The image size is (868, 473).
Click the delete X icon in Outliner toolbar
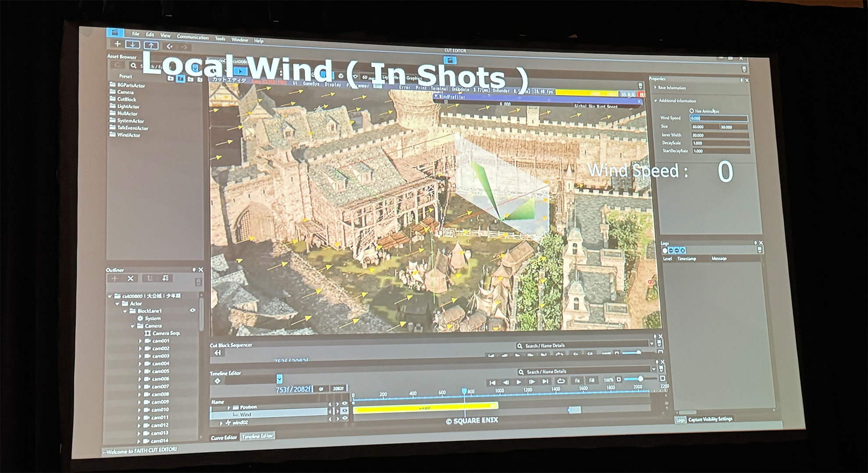coord(130,279)
